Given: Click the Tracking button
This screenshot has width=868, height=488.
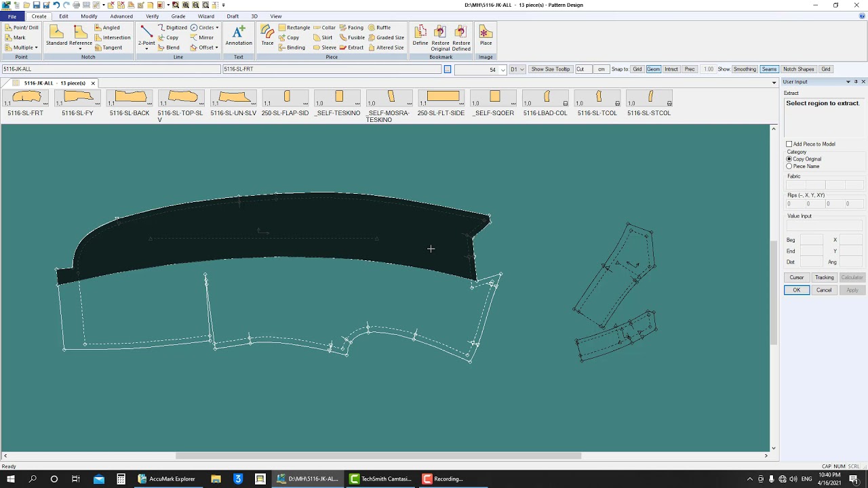Looking at the screenshot, I should pos(824,277).
